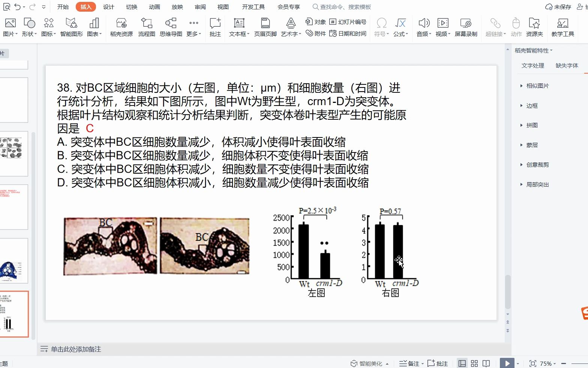
Task: Open the 75% zoom level dropdown
Action: (x=547, y=363)
